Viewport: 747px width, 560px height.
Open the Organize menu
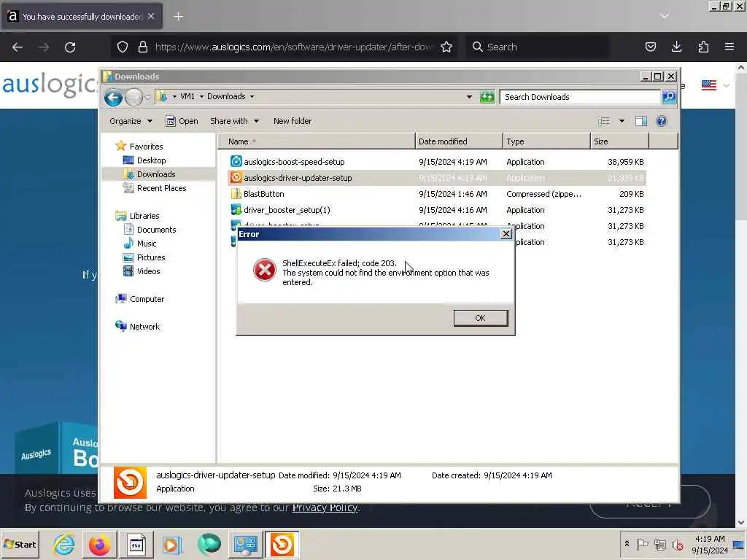click(x=131, y=122)
